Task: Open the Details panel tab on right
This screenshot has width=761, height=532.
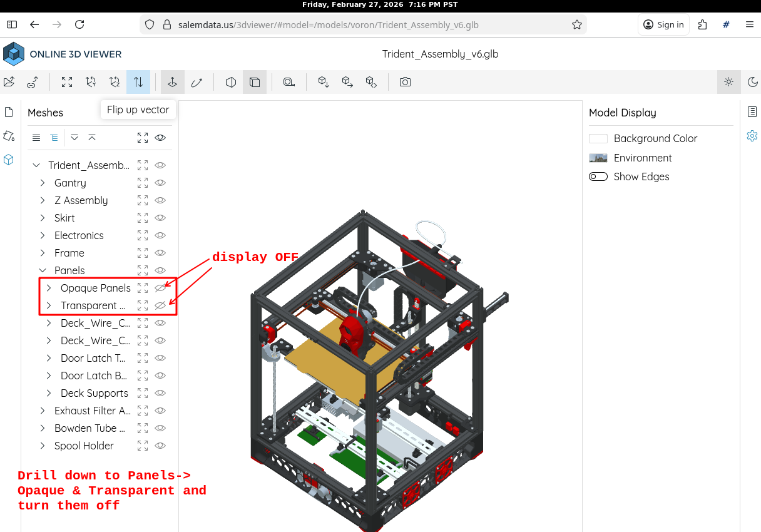Action: click(x=752, y=112)
